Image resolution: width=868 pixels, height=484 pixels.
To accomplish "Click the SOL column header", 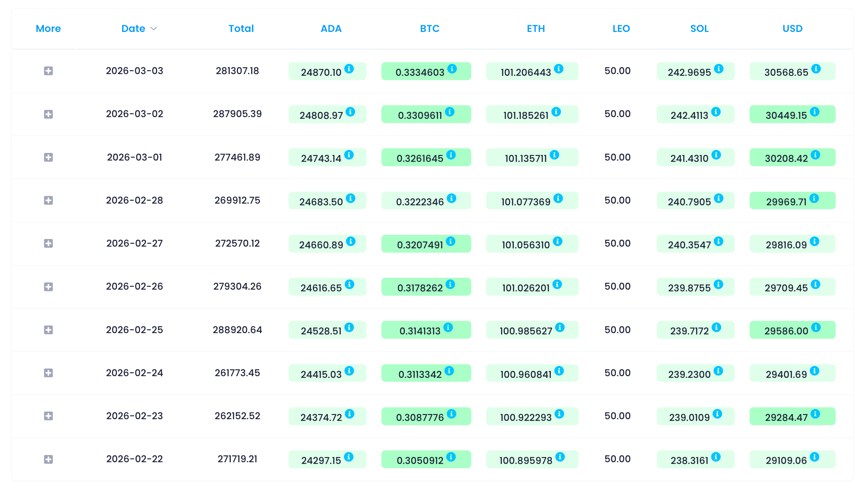I will (699, 29).
